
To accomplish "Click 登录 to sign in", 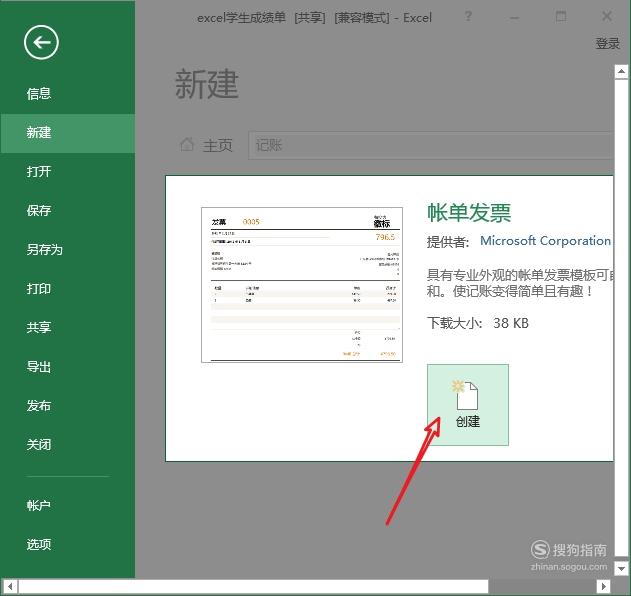I will (x=607, y=43).
